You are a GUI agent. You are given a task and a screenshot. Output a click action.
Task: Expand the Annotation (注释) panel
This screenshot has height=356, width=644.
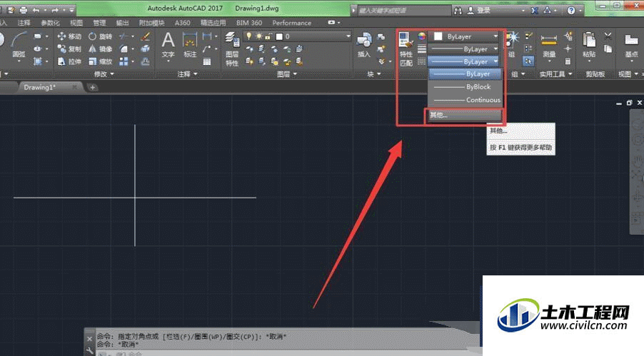tap(187, 74)
